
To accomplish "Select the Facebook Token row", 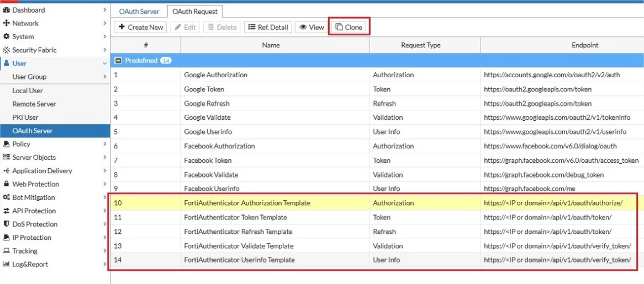I will point(377,160).
